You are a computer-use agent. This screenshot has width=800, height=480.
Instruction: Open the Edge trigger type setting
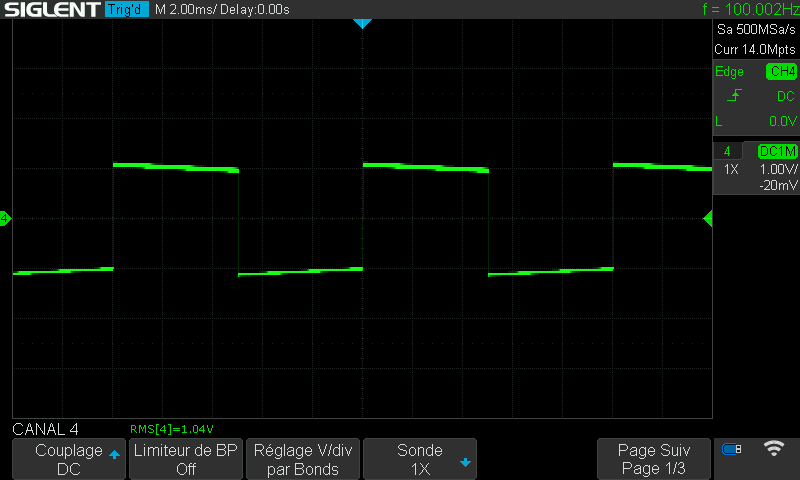pyautogui.click(x=729, y=72)
